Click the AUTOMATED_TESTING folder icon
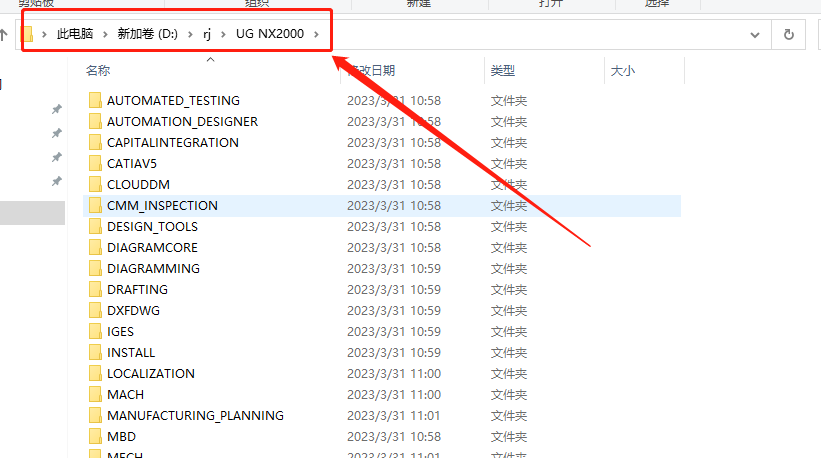 click(x=95, y=100)
